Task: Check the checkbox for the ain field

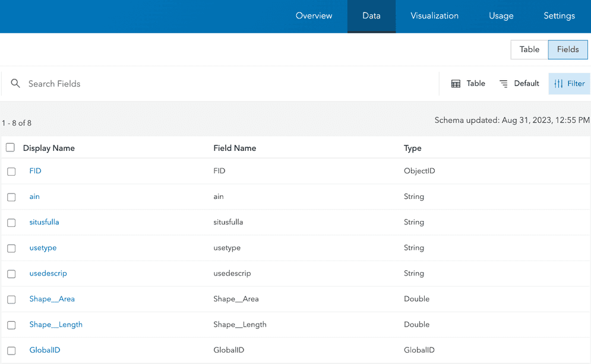Action: point(10,196)
